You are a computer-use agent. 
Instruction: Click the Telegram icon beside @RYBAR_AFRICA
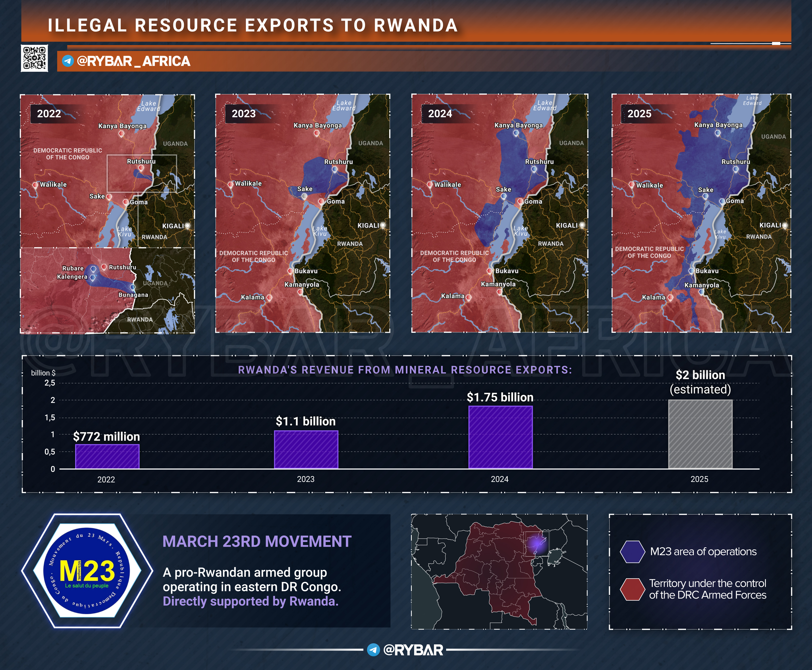tap(68, 61)
